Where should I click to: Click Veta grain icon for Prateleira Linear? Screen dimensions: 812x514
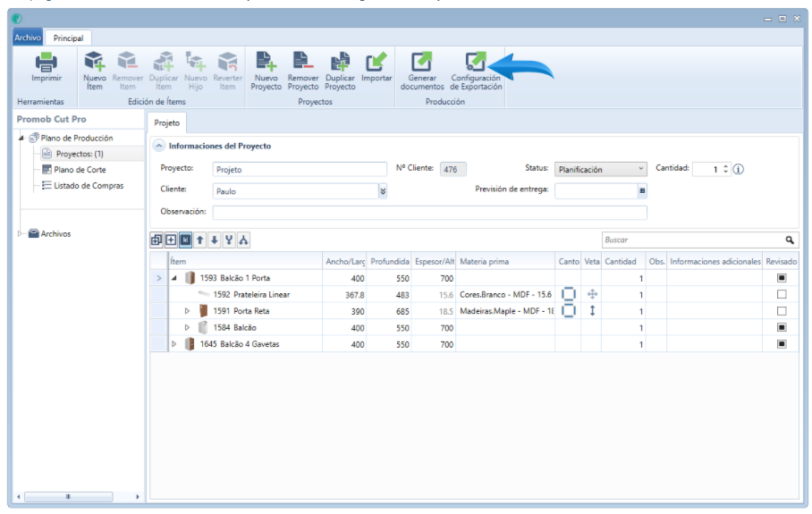click(x=592, y=294)
